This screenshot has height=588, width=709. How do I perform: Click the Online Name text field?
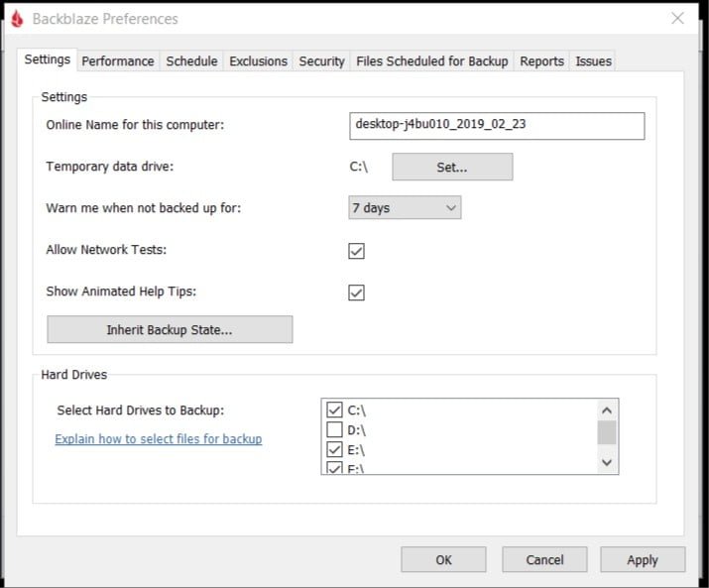tap(497, 126)
